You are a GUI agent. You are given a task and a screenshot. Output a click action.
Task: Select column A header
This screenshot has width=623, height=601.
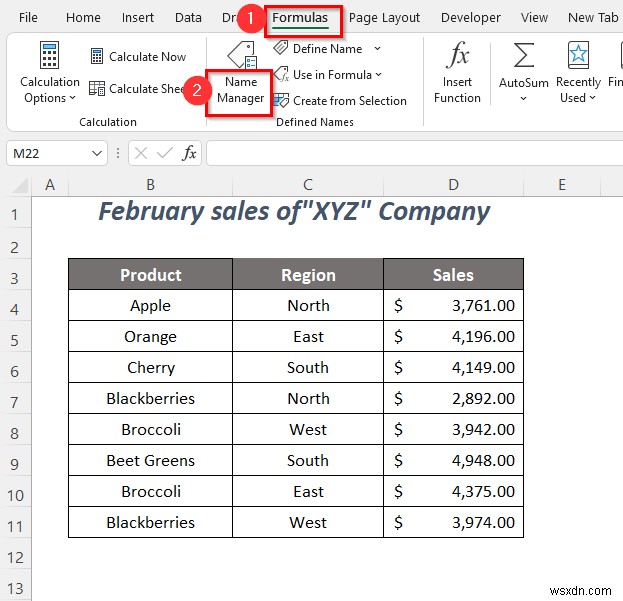(50, 185)
